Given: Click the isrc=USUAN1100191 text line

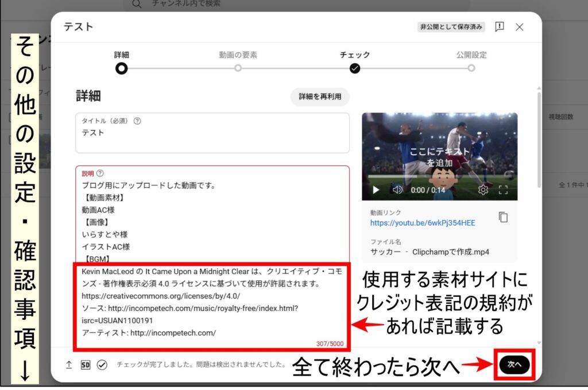Looking at the screenshot, I should click(x=117, y=321).
